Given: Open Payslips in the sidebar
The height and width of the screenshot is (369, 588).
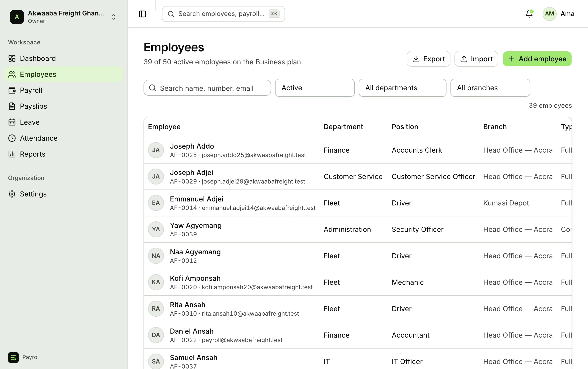Looking at the screenshot, I should tap(64, 106).
